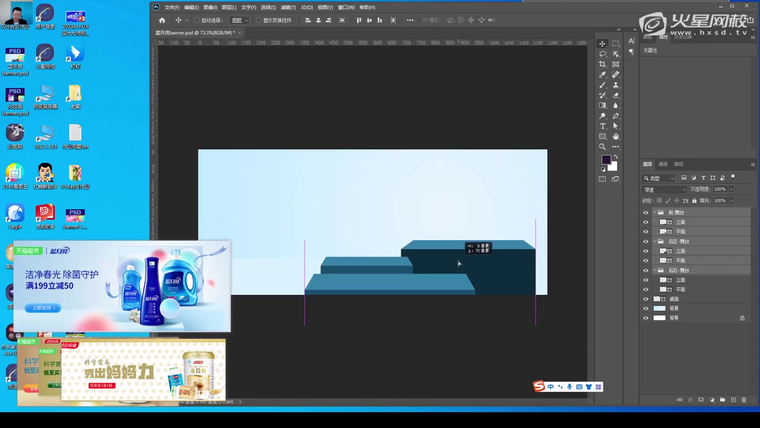This screenshot has width=760, height=428.
Task: Enable the Auto-Select checkbox
Action: click(198, 20)
